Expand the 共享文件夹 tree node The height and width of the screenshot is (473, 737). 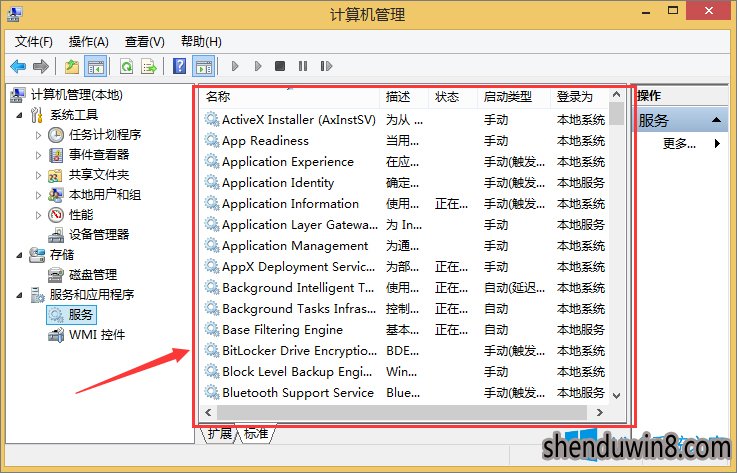point(39,175)
